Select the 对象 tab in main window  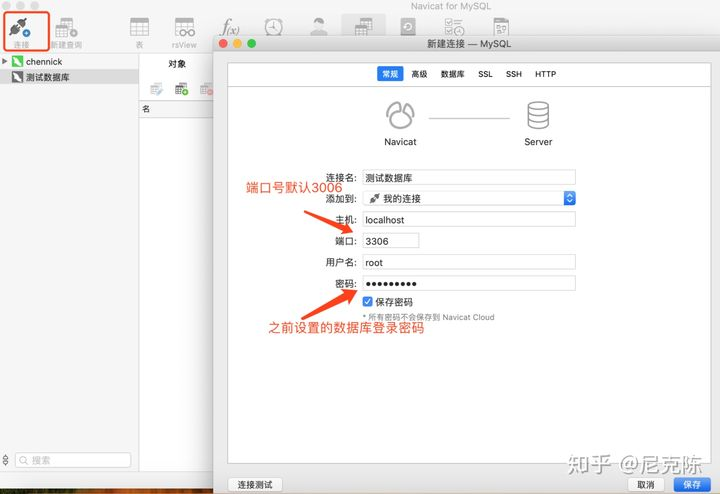tap(177, 64)
